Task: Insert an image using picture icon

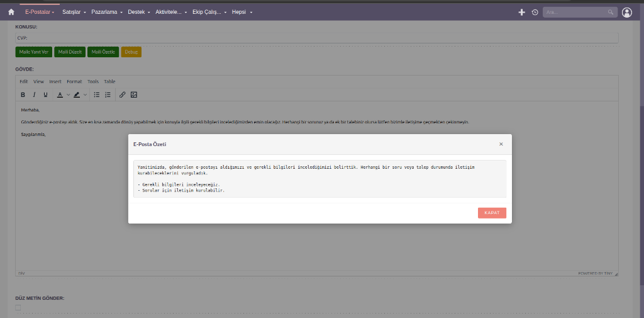Action: 134,94
